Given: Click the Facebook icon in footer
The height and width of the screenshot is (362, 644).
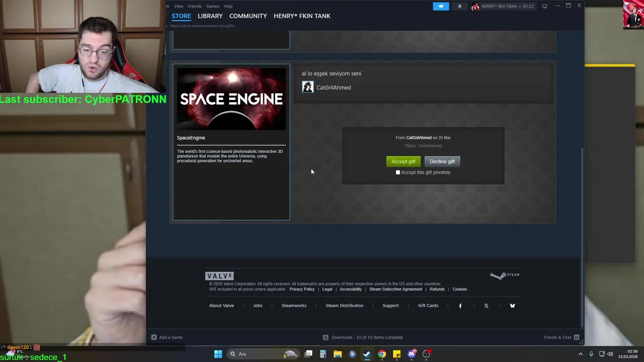Looking at the screenshot, I should 460,306.
